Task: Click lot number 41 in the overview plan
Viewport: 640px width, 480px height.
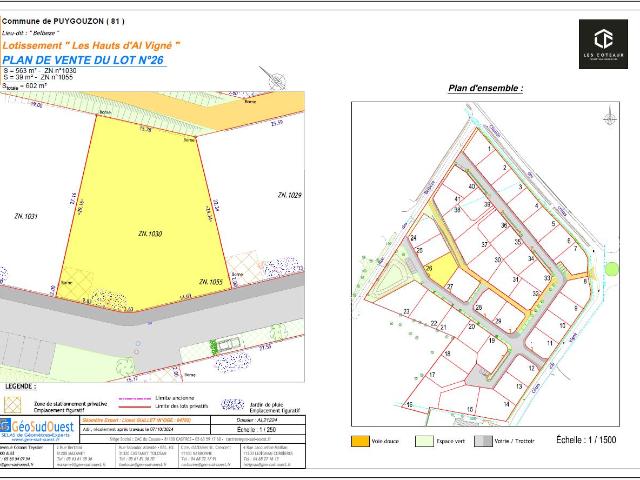Action: 458,199
